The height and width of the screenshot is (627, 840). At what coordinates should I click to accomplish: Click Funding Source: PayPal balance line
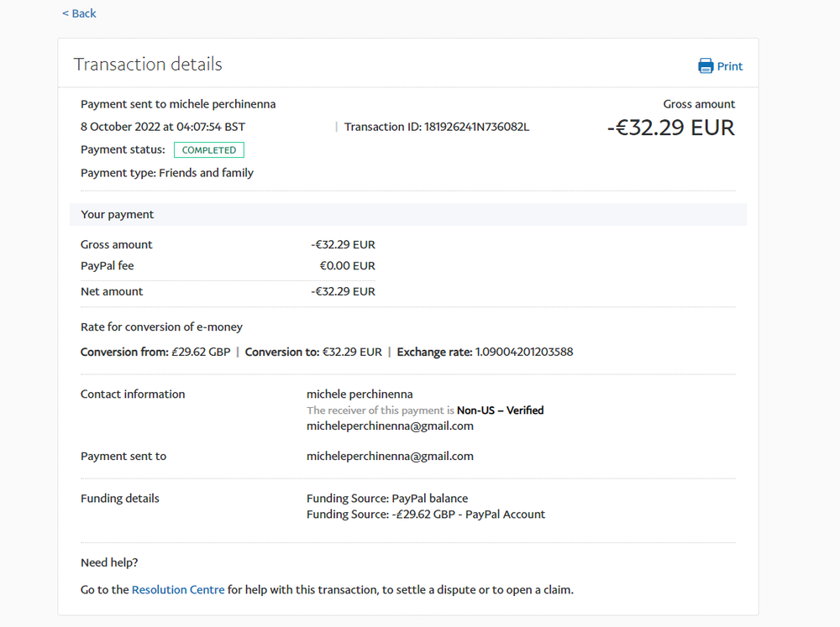coord(387,499)
